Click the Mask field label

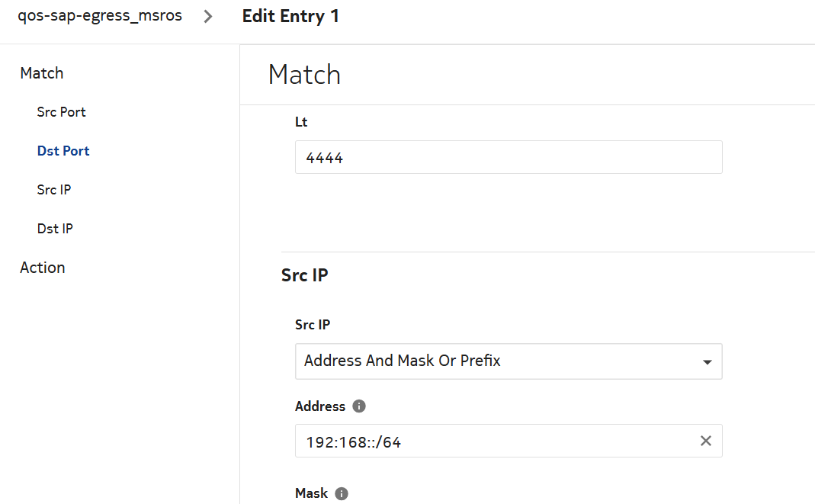click(x=311, y=493)
